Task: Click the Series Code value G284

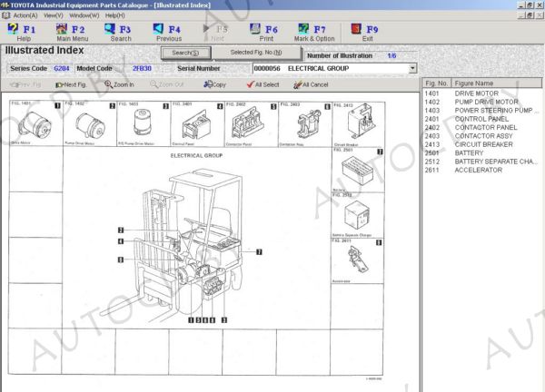Action: click(x=62, y=68)
